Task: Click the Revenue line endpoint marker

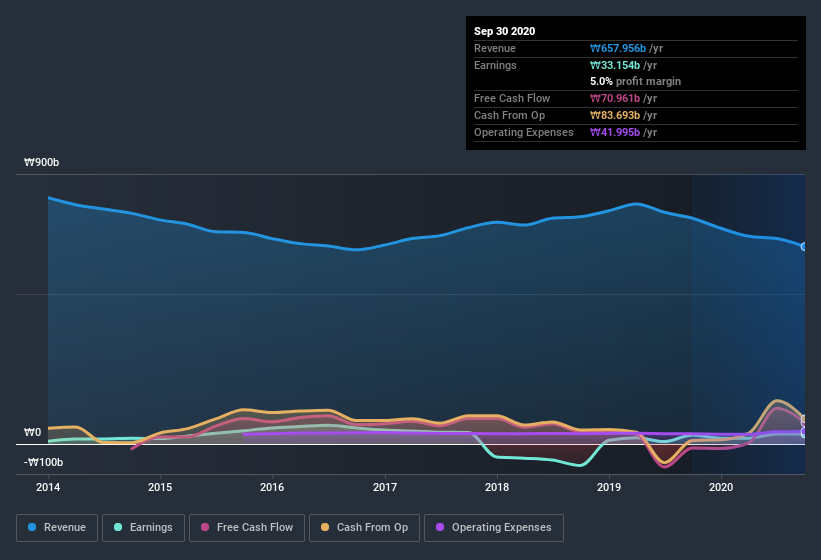Action: click(x=804, y=246)
